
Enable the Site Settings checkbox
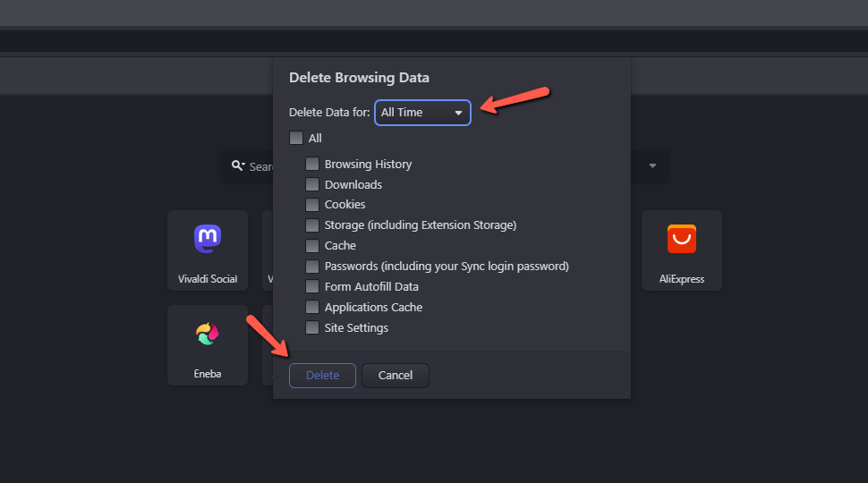312,327
